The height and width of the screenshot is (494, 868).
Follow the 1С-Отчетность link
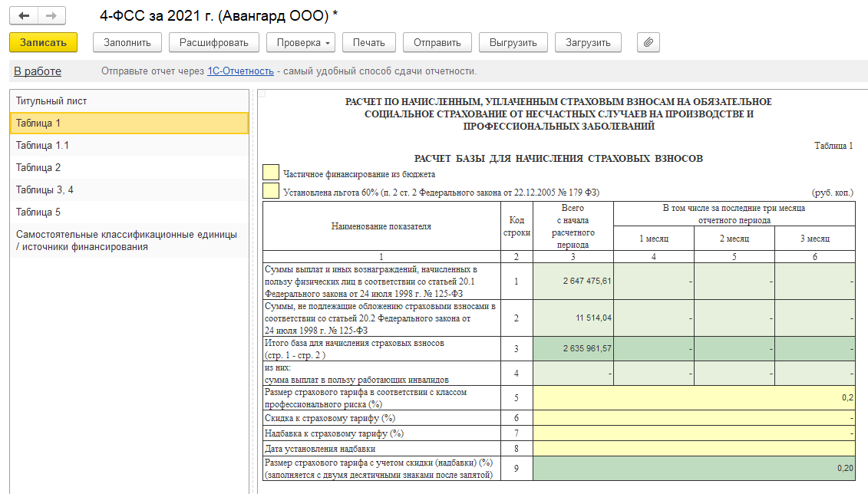240,71
